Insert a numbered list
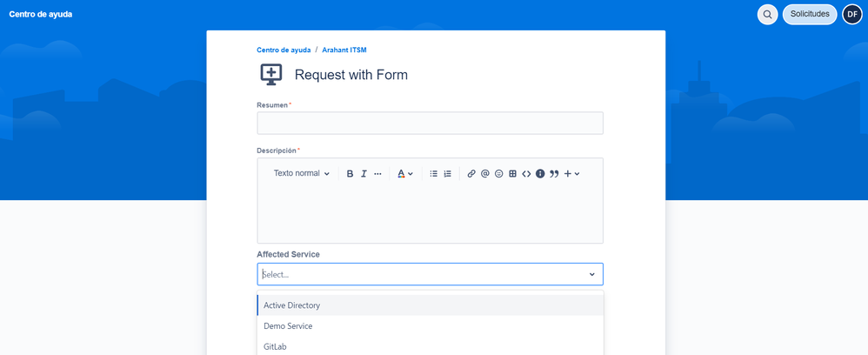 [448, 174]
